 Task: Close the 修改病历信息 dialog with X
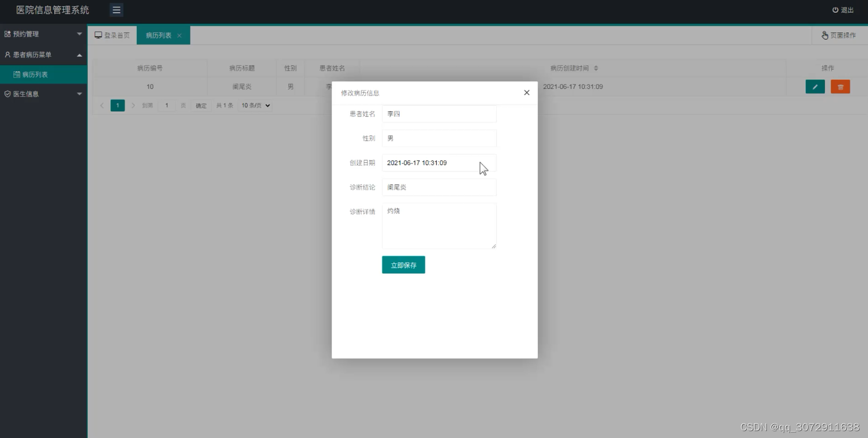(x=527, y=93)
